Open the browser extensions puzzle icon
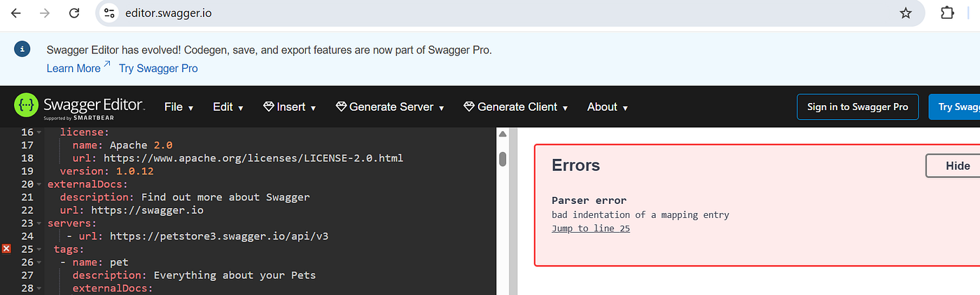The width and height of the screenshot is (980, 295). coord(947,13)
